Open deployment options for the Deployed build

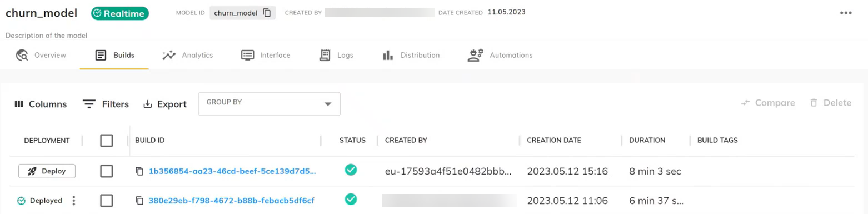(74, 201)
